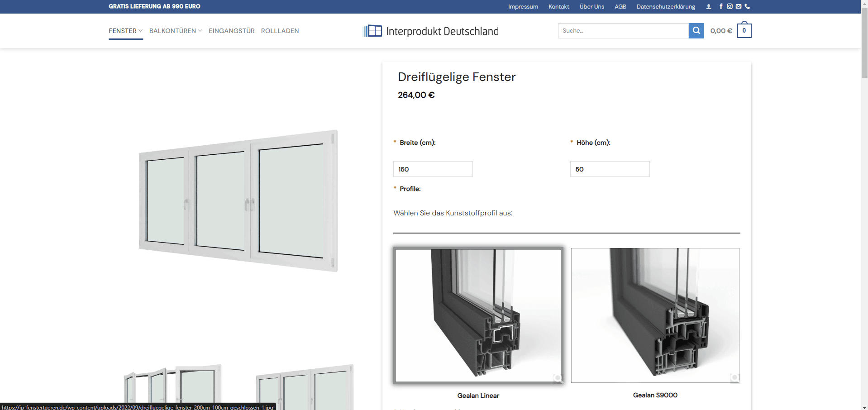
Task: Click the main three-wing window product image
Action: pos(238,201)
